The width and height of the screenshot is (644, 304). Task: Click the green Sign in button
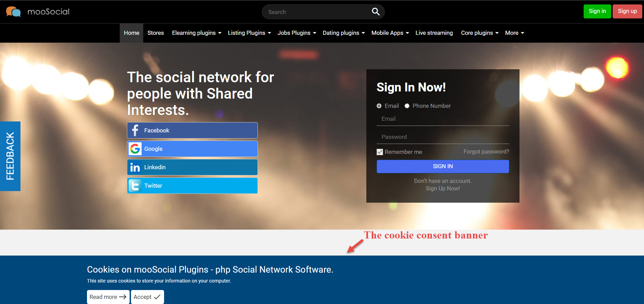597,11
